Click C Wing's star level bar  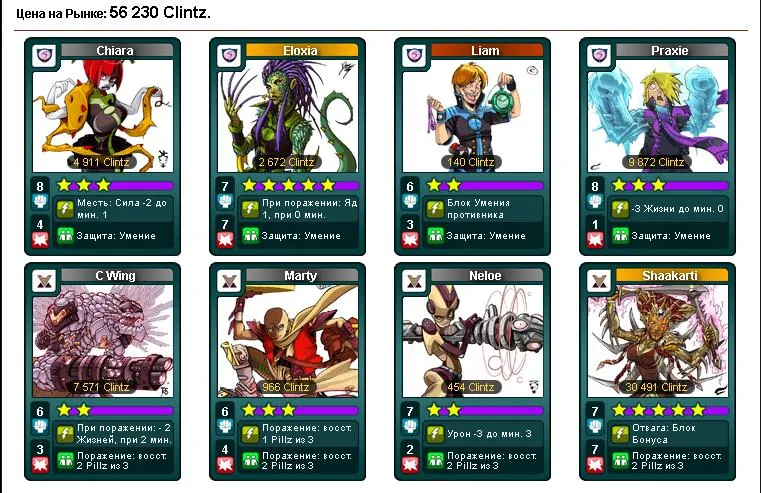tap(115, 411)
